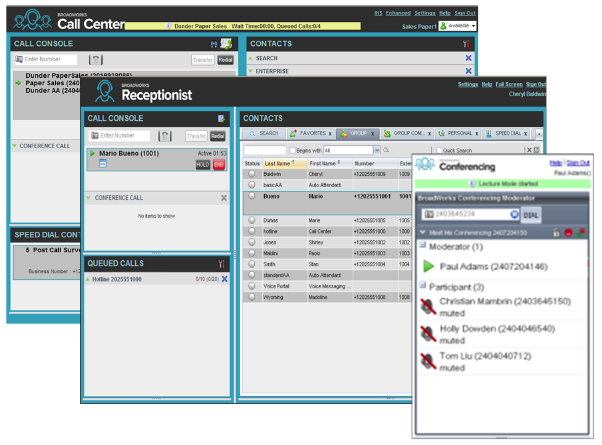Put Mario Bueno call on HOLD
This screenshot has width=602, height=445.
[x=203, y=164]
